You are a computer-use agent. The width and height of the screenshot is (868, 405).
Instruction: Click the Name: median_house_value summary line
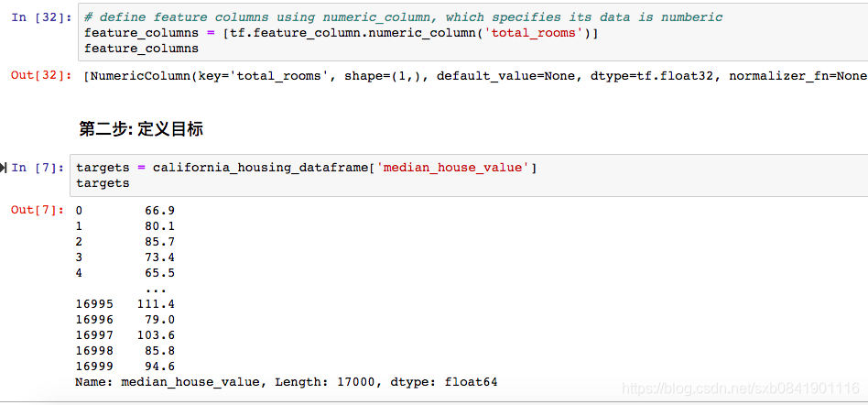pos(287,382)
